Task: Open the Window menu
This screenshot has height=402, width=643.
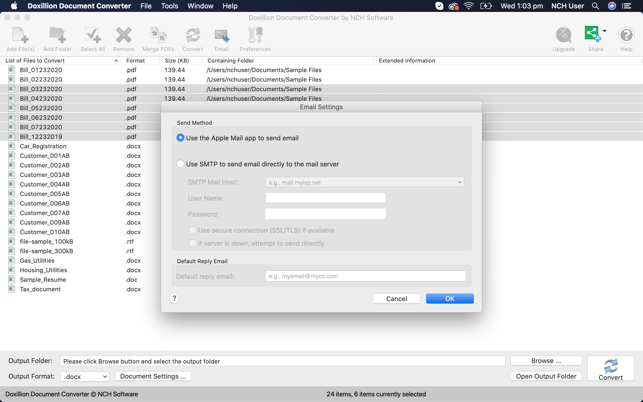Action: tap(200, 6)
